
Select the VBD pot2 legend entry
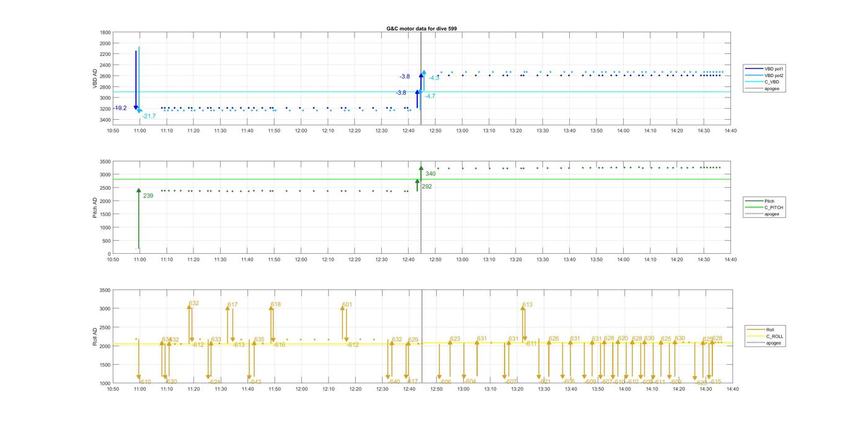click(764, 75)
